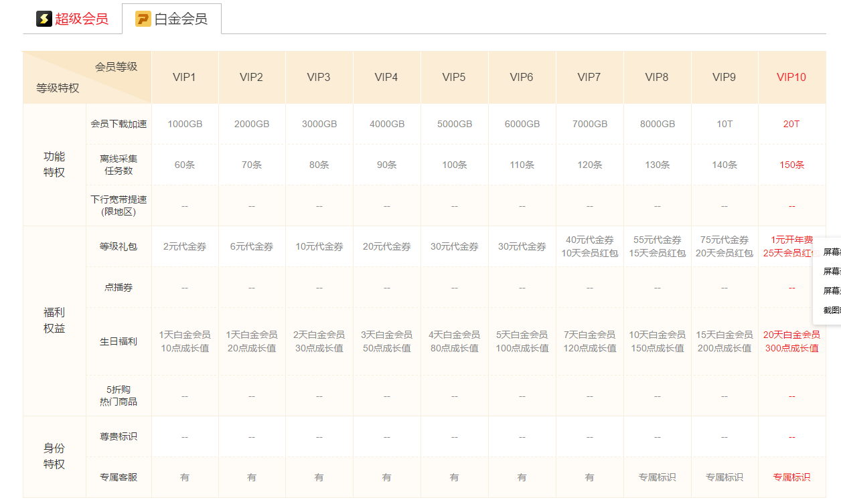This screenshot has height=504, width=841.
Task: Click the VIP5 column header
Action: click(454, 77)
